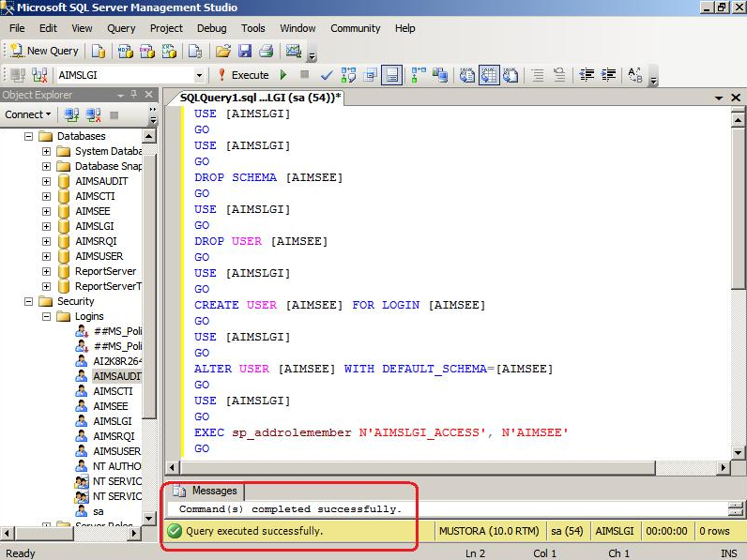
Task: Click the Change Connection icon
Action: pos(39,75)
